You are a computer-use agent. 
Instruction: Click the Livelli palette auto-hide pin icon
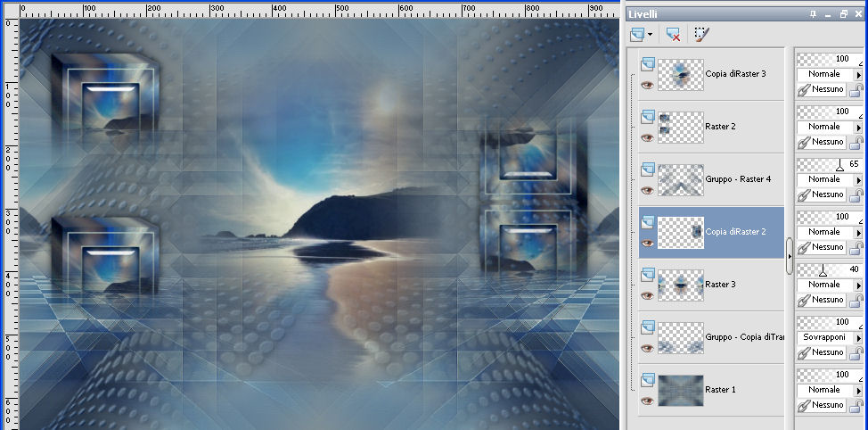pos(814,14)
